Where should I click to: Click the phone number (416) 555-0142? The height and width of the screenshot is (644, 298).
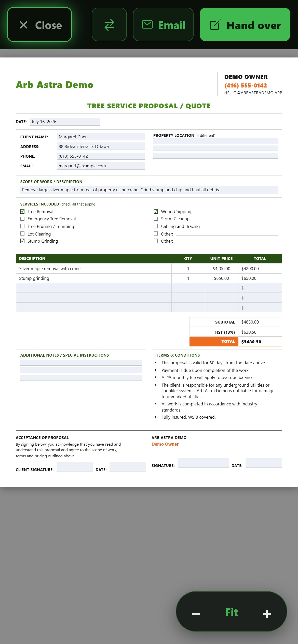[x=246, y=85]
